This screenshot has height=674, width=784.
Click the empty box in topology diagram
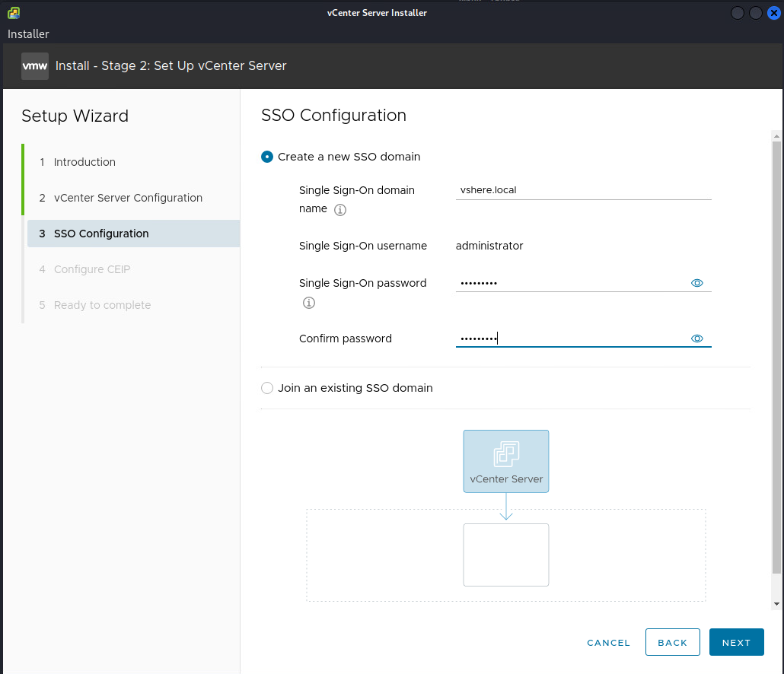click(506, 555)
